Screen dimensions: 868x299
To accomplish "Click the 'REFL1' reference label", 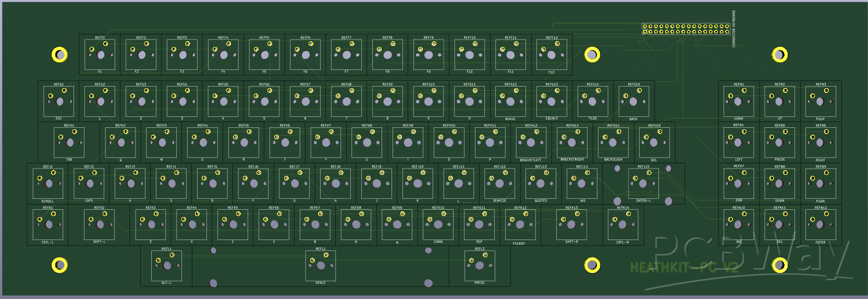I will click(x=166, y=249).
